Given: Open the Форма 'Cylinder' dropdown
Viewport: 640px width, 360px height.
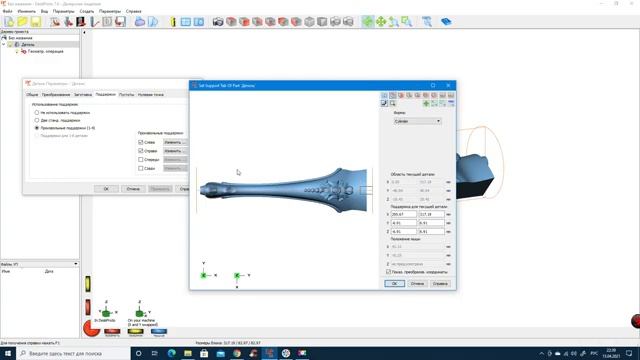Looking at the screenshot, I should [417, 121].
